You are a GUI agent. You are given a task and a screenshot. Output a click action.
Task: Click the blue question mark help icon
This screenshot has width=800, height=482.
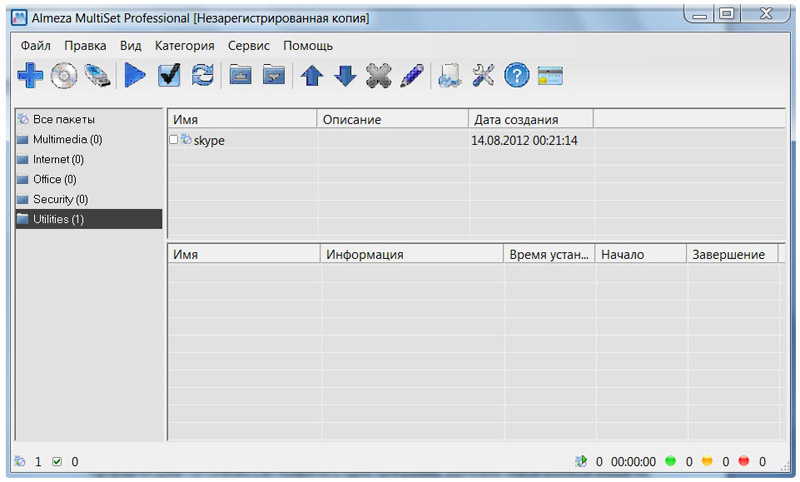[517, 75]
